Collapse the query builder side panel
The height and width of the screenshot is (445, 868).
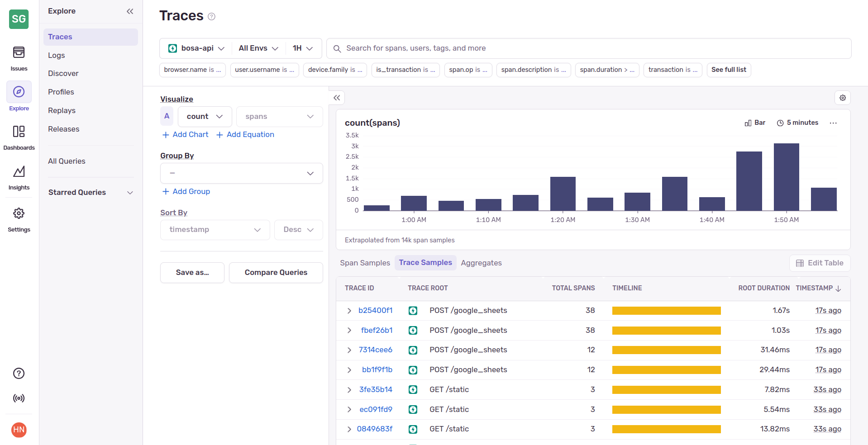pyautogui.click(x=337, y=98)
